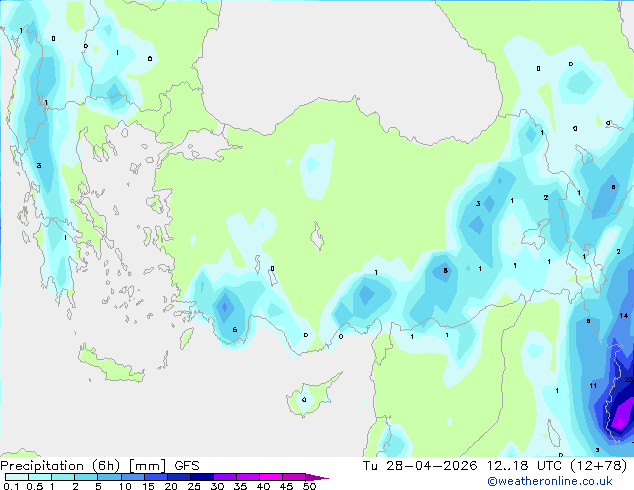Click the legend label '45'
The width and height of the screenshot is (634, 490).
286,486
